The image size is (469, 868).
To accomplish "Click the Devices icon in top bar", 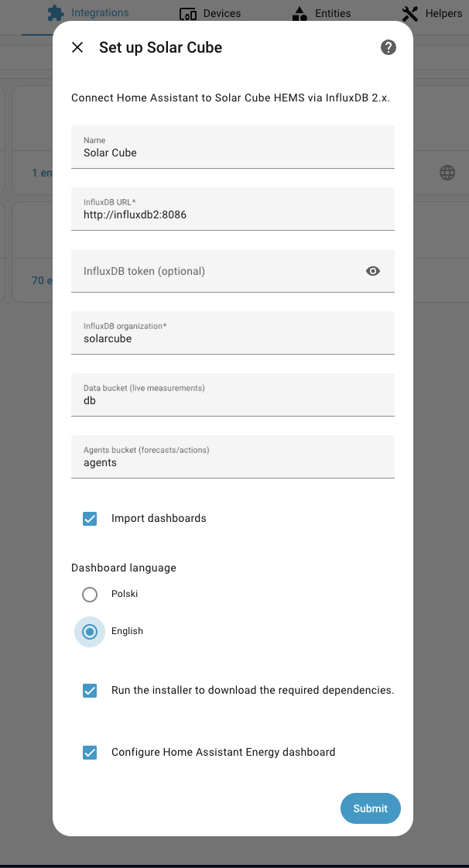I will (x=188, y=14).
